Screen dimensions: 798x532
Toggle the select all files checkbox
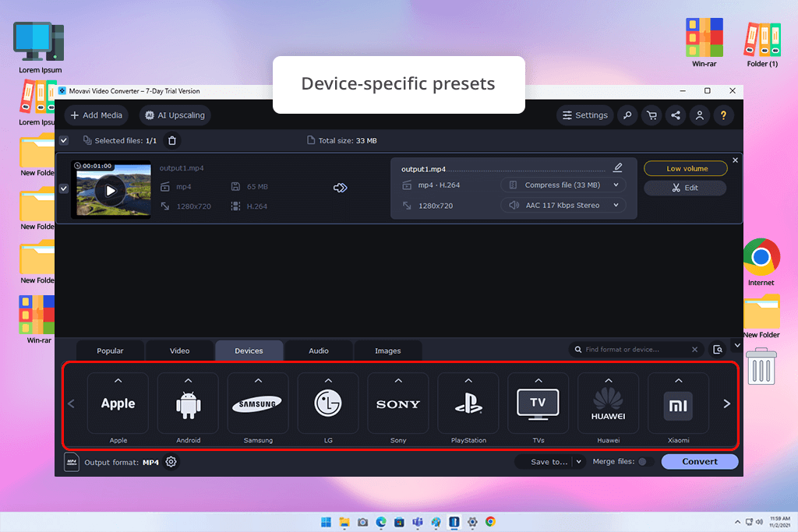click(64, 140)
